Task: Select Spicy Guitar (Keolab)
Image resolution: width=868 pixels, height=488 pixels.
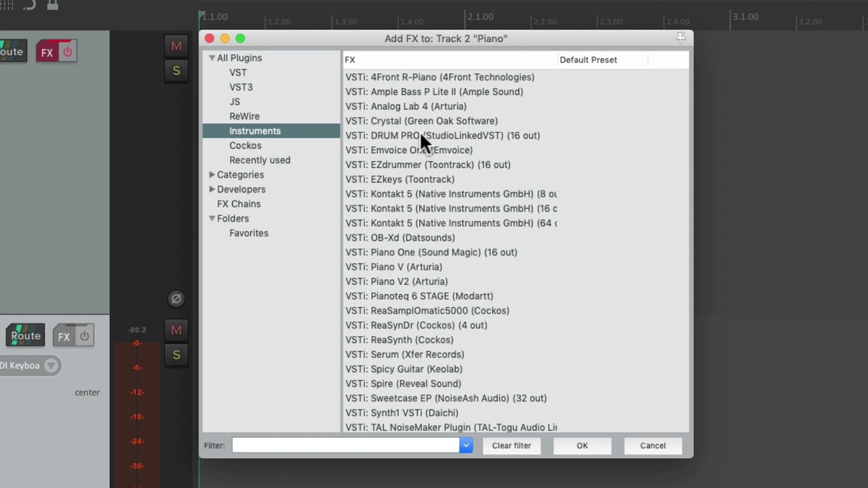Action: pyautogui.click(x=404, y=369)
